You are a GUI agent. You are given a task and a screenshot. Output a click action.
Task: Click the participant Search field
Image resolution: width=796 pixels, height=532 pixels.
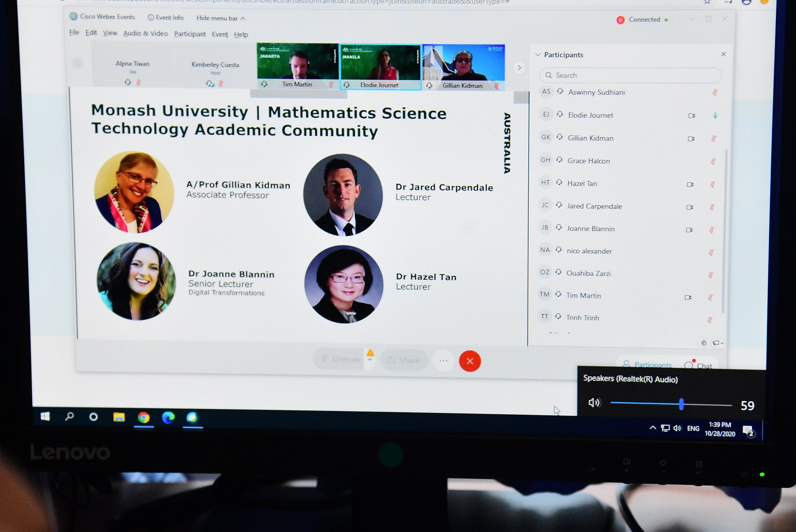click(630, 75)
